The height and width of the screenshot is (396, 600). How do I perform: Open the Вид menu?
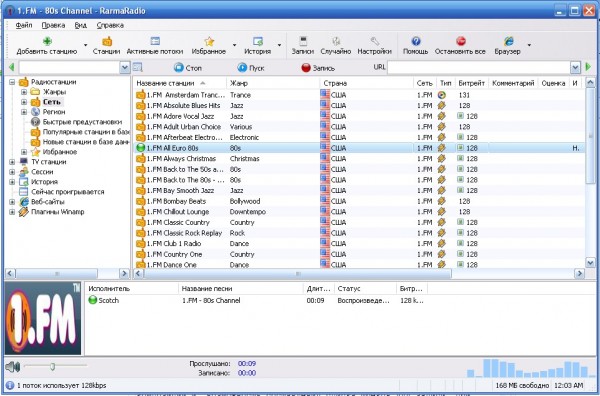tap(80, 25)
